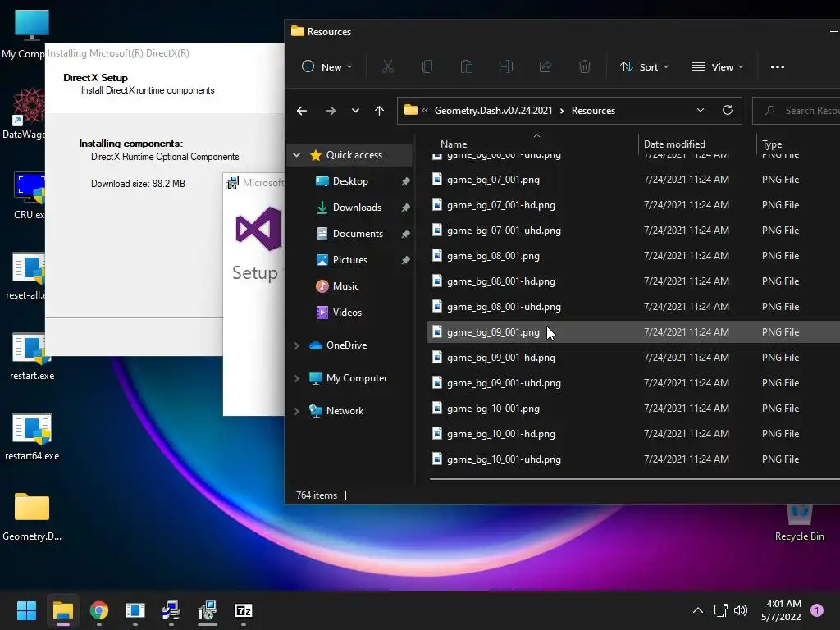Click the Delete trash icon in toolbar
The height and width of the screenshot is (630, 840).
(584, 66)
